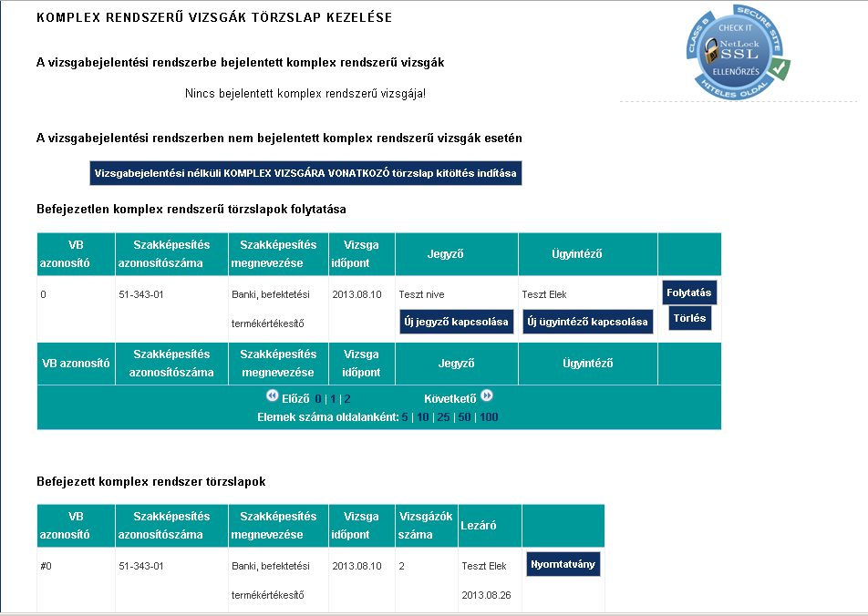
Task: Open the Nyomtatvány form button
Action: [563, 564]
